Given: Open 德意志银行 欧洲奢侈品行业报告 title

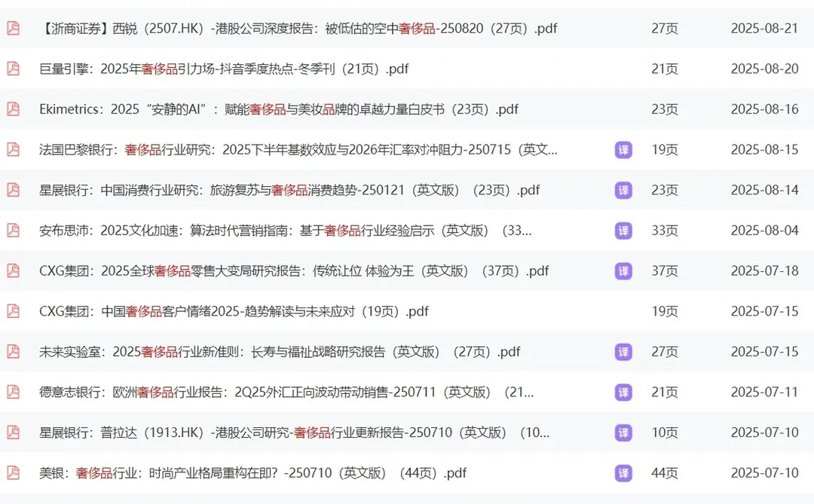Looking at the screenshot, I should [286, 392].
